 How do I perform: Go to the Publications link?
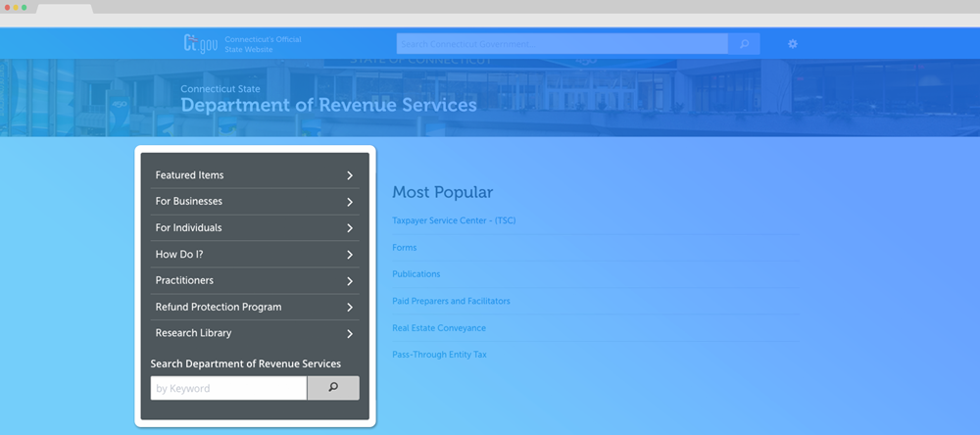tap(416, 274)
